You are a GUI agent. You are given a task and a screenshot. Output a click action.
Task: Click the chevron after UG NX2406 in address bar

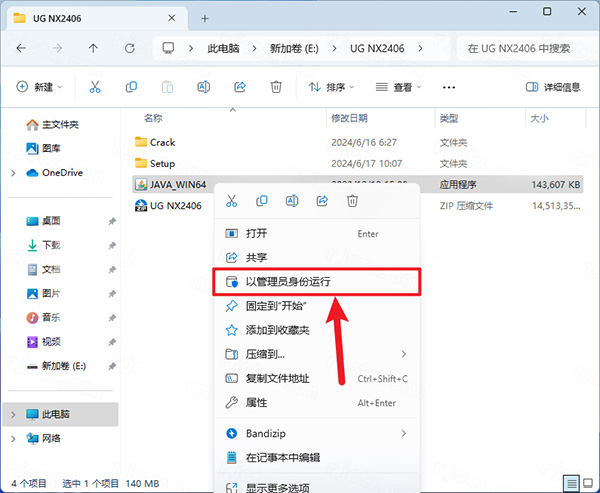coord(421,48)
